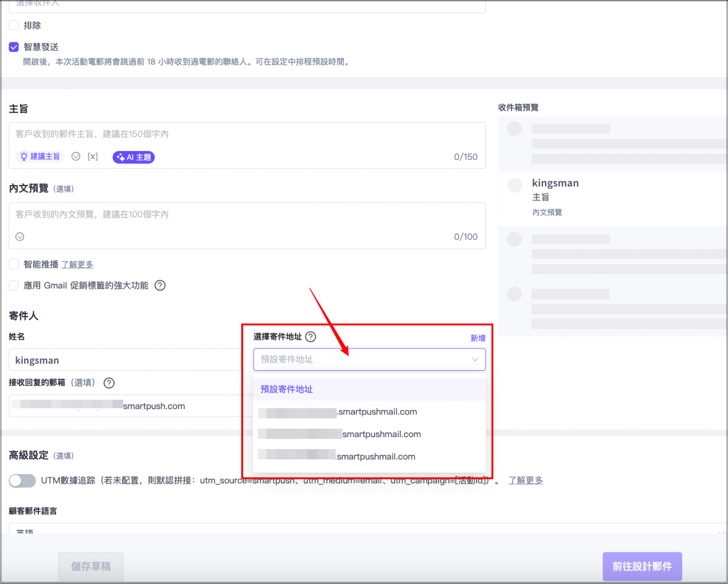Image resolution: width=728 pixels, height=584 pixels.
Task: Click help icon next to 選擇寄件地址
Action: pyautogui.click(x=311, y=337)
